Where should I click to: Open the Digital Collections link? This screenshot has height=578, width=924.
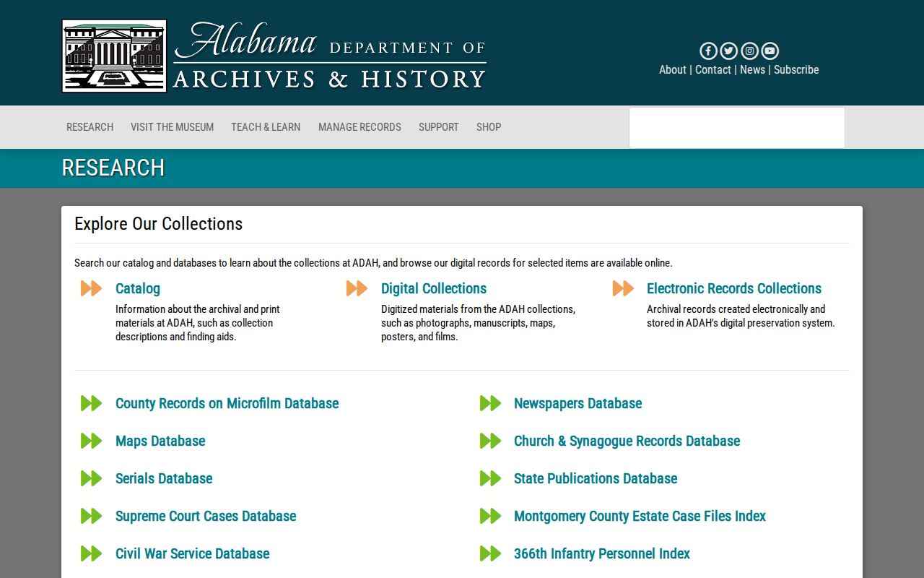[x=434, y=288]
